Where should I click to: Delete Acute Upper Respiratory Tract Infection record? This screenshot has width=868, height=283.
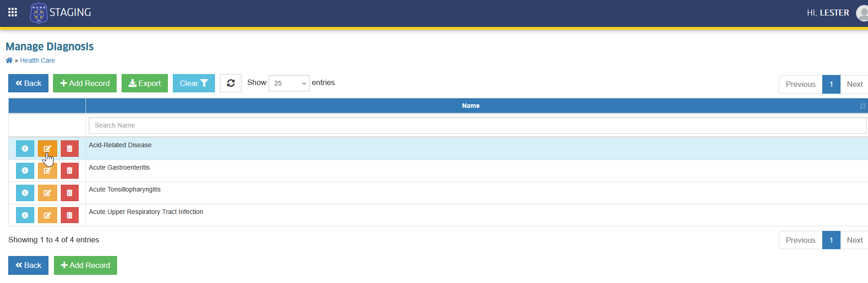click(70, 215)
